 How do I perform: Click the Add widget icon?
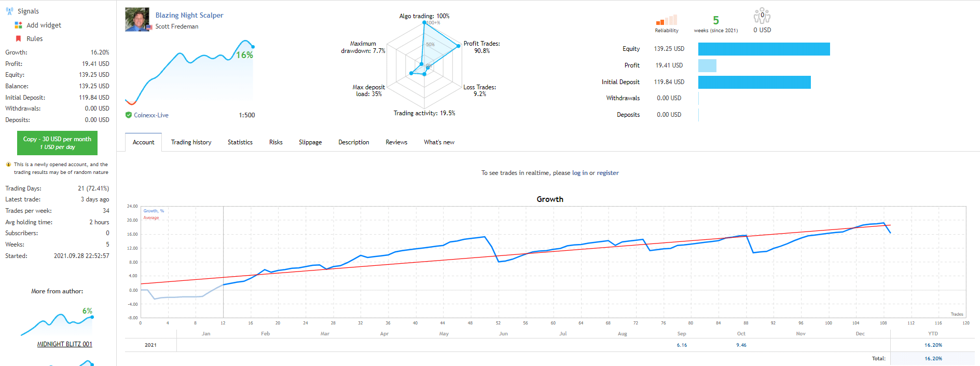(x=18, y=25)
